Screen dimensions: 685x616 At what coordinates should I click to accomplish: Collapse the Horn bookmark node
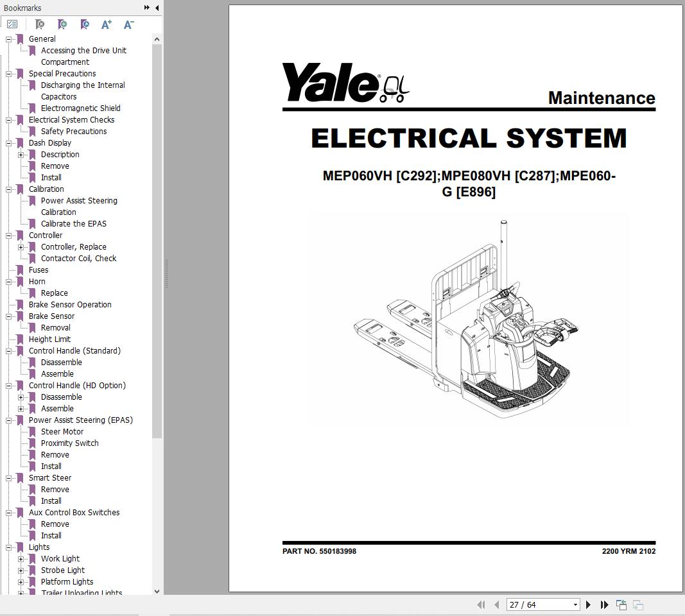[x=8, y=282]
